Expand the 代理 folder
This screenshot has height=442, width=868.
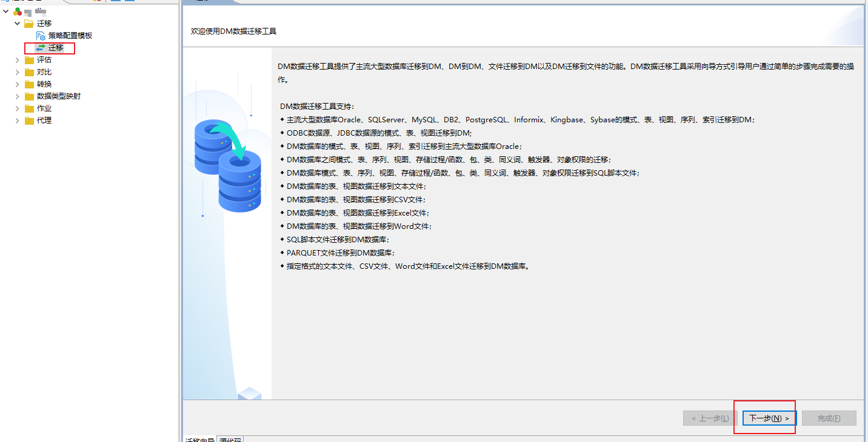tap(18, 120)
